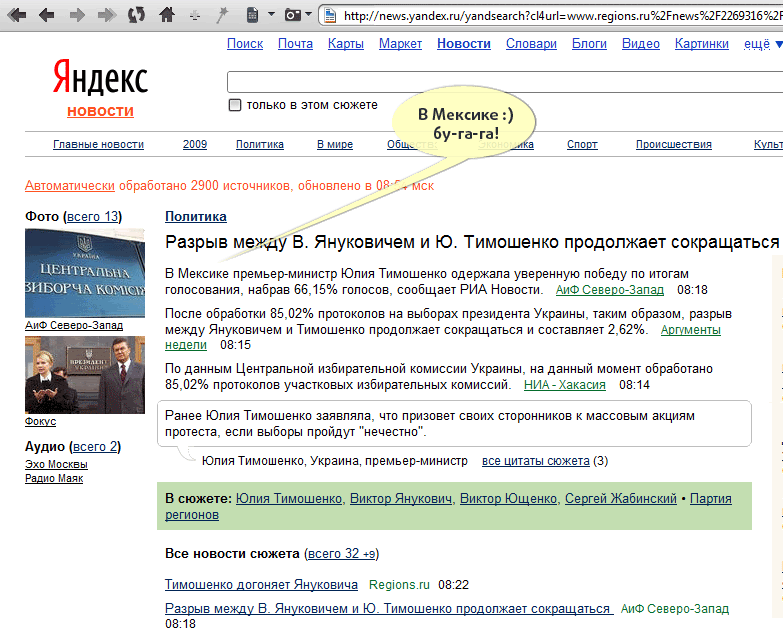This screenshot has height=630, width=783.
Task: Open dropdown arrow next to page icon
Action: click(272, 14)
